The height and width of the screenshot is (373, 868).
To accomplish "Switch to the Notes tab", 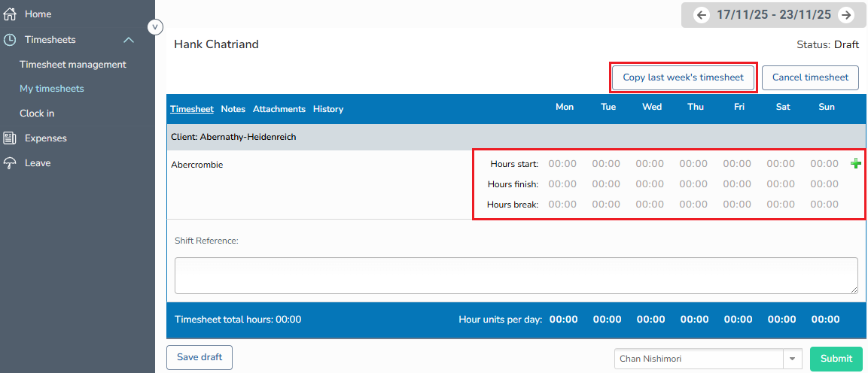I will pyautogui.click(x=233, y=109).
